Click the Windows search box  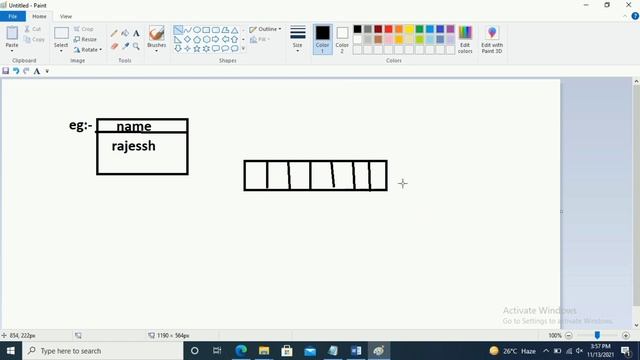click(x=103, y=351)
